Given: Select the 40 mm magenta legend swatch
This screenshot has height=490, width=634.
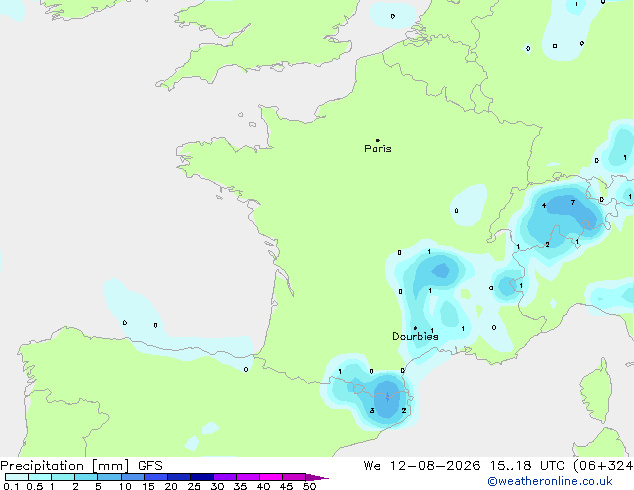Looking at the screenshot, I should coord(271,477).
